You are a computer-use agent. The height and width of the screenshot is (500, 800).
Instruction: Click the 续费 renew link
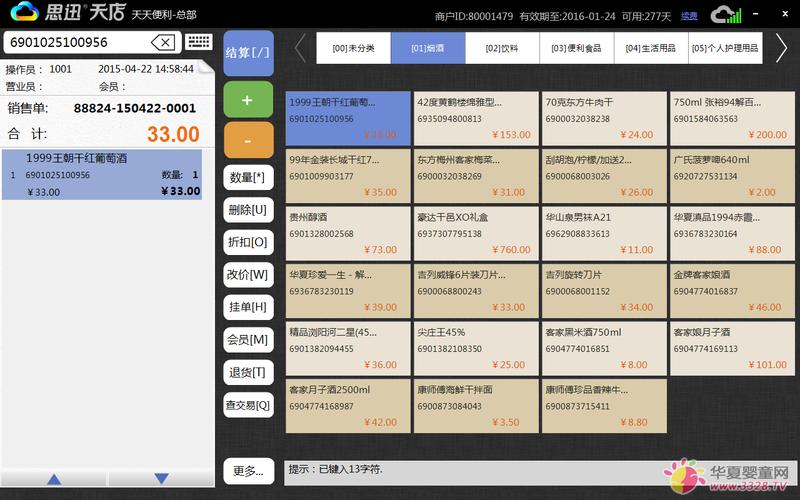tap(689, 16)
